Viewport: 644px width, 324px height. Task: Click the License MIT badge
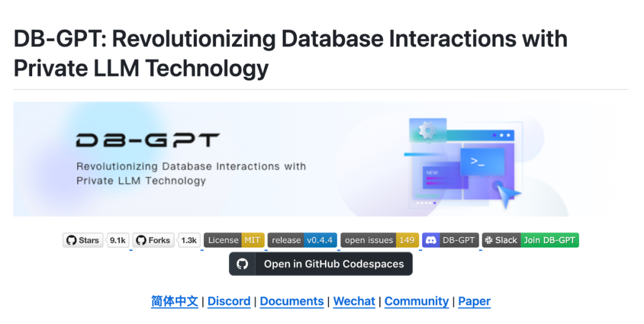[234, 241]
